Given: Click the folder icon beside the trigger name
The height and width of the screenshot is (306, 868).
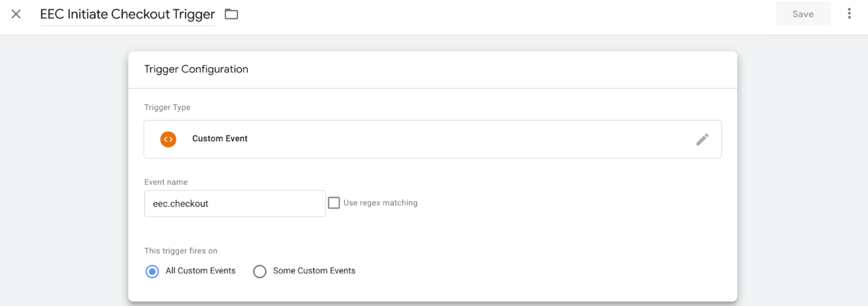Looking at the screenshot, I should coord(231,14).
